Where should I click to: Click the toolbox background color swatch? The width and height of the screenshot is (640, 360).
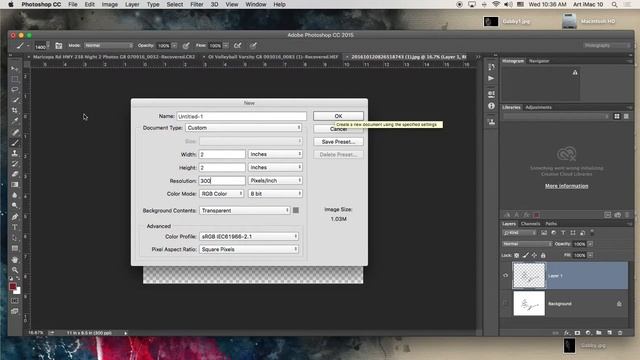coord(17,291)
